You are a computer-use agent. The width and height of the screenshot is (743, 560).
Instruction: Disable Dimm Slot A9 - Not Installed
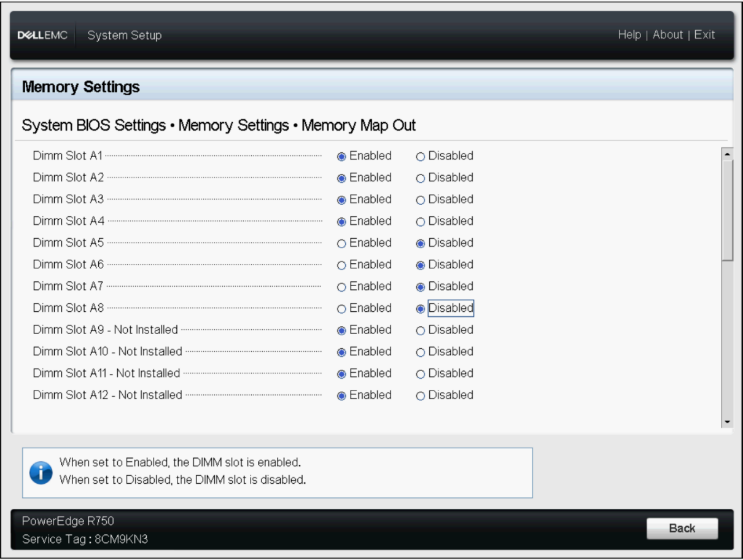pyautogui.click(x=421, y=330)
